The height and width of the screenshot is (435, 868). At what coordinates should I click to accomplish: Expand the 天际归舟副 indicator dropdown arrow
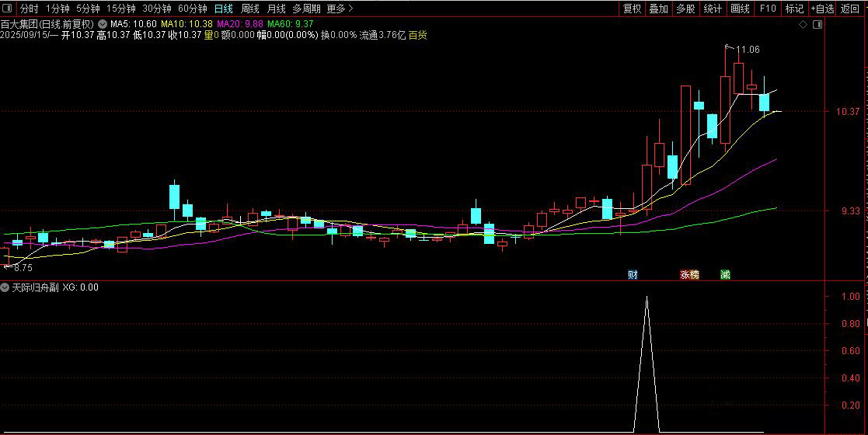[x=5, y=287]
